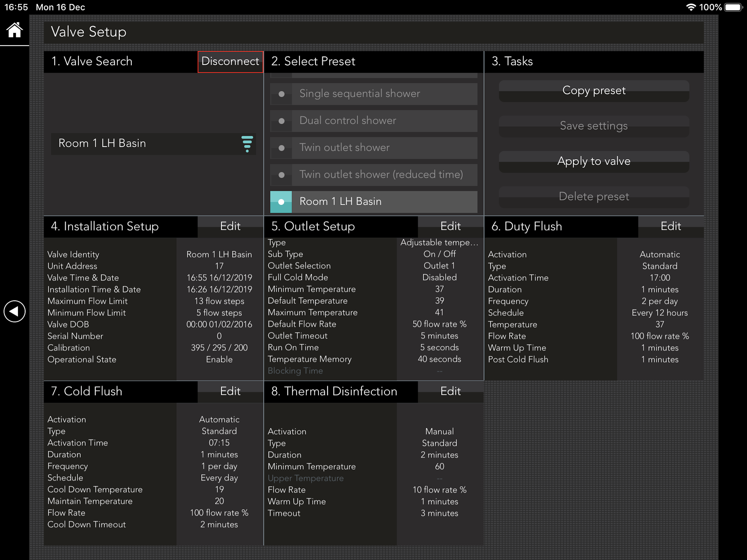
Task: Click Delete preset button
Action: [x=594, y=197]
